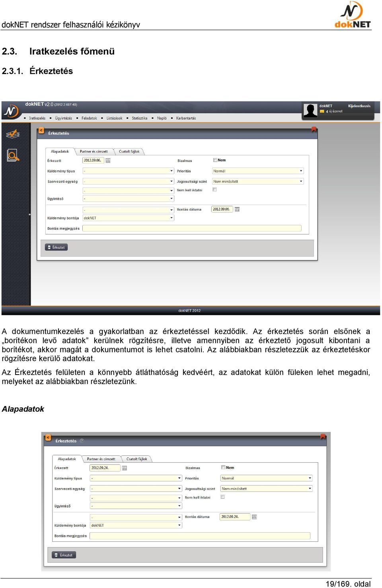Open the Napló menu
The image size is (382, 588).
click(162, 118)
